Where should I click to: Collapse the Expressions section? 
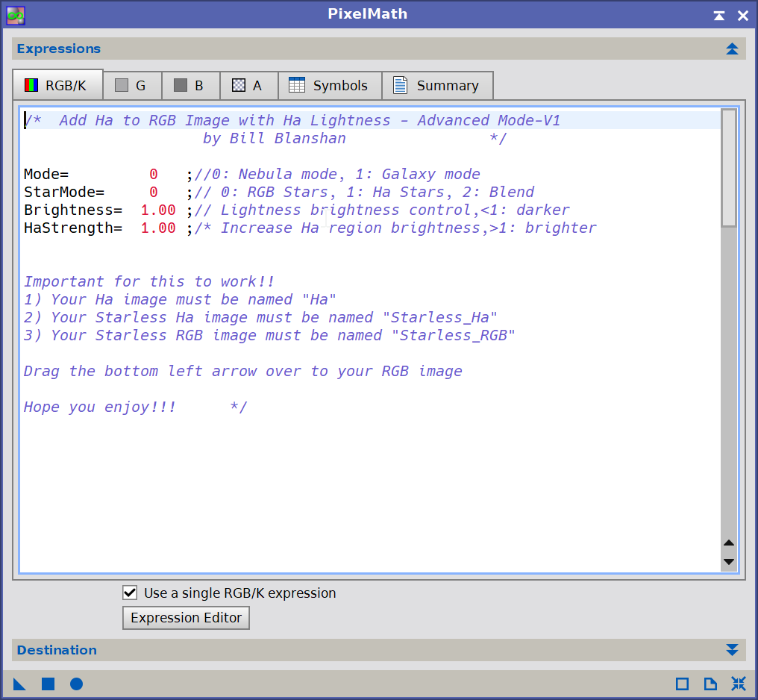pyautogui.click(x=732, y=49)
